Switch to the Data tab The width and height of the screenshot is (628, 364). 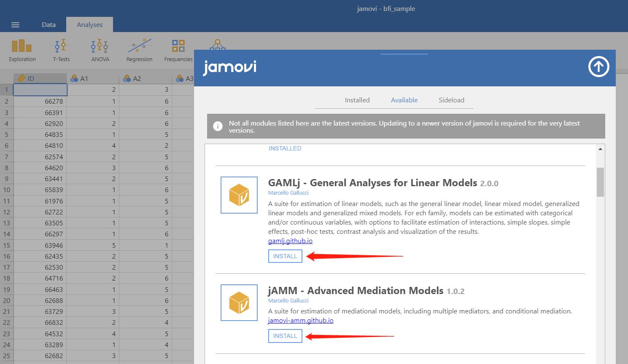[x=49, y=24]
